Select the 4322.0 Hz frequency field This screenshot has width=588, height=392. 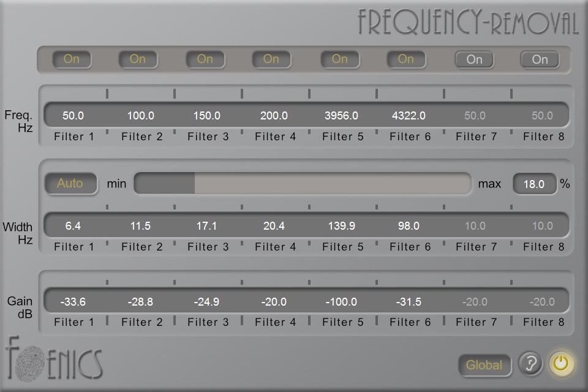(x=408, y=115)
